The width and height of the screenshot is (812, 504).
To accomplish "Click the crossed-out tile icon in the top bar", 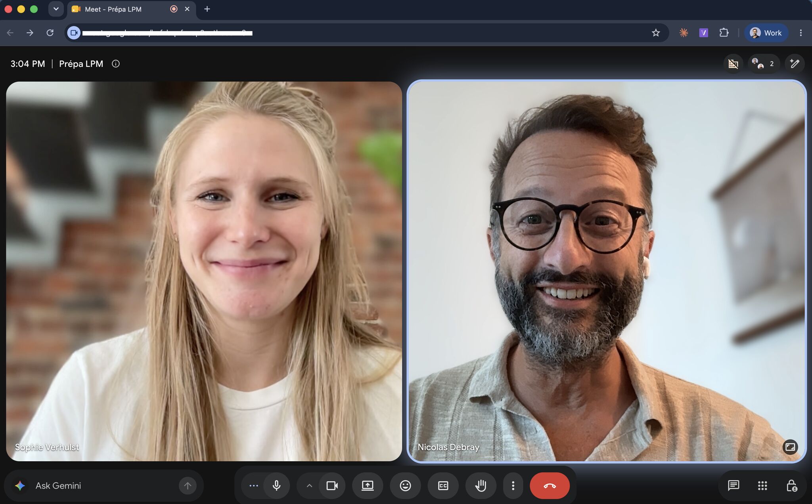I will 733,64.
